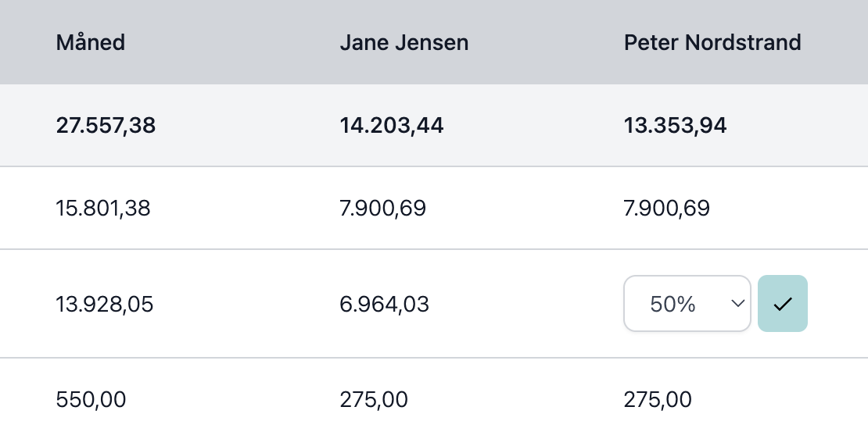Click the 50% text inside the select box
The image size is (868, 439).
click(x=673, y=304)
